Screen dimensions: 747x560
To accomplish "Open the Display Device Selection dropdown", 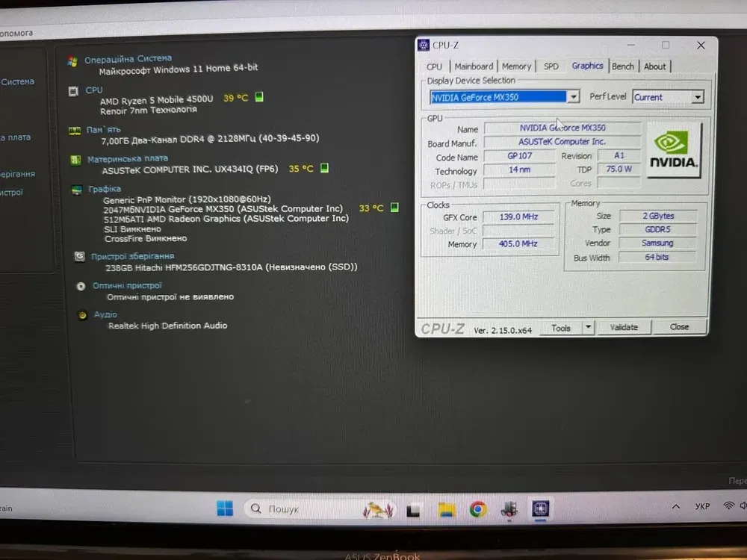I will pyautogui.click(x=573, y=97).
